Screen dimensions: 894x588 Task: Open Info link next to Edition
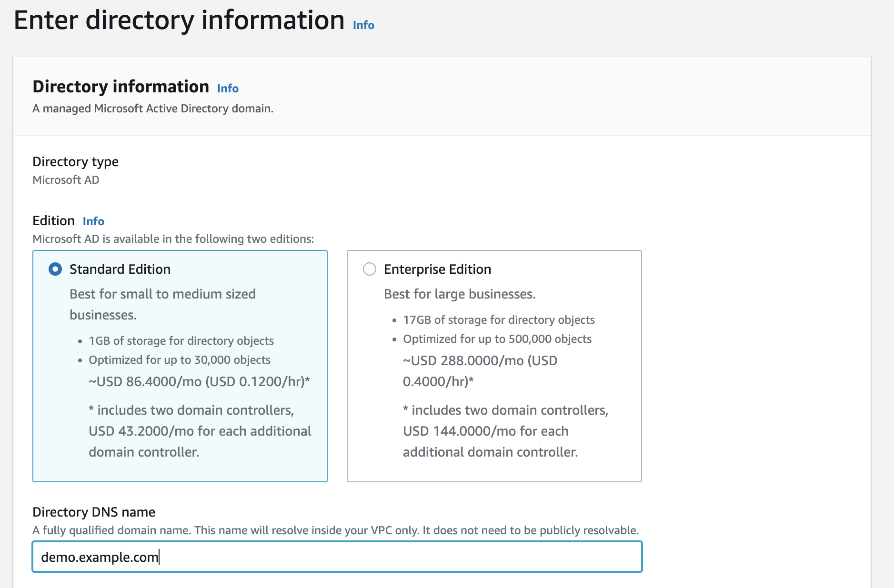tap(93, 221)
